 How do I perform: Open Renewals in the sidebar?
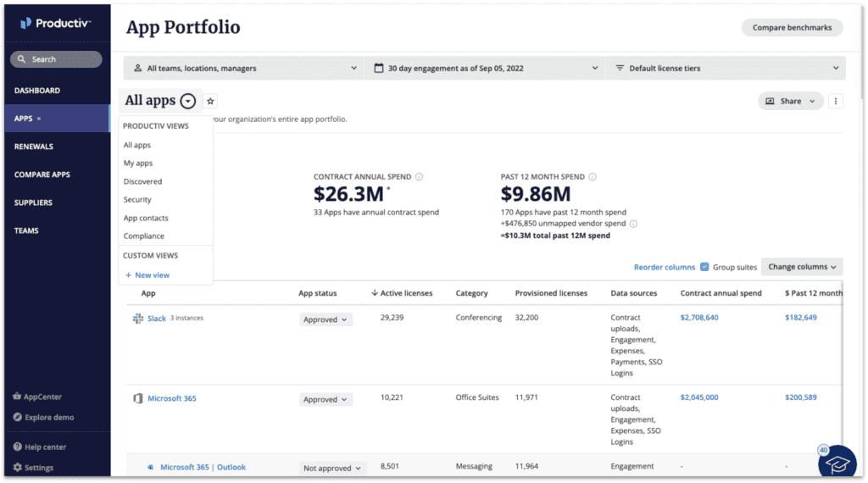click(34, 147)
